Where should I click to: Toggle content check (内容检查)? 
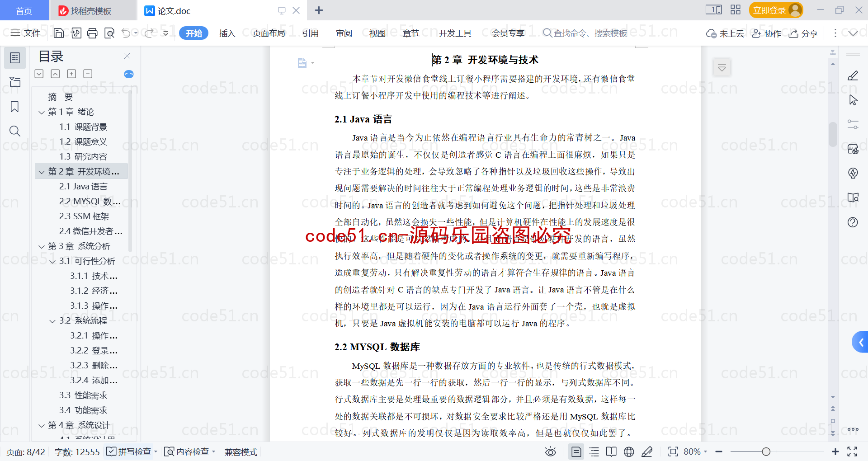coord(189,452)
